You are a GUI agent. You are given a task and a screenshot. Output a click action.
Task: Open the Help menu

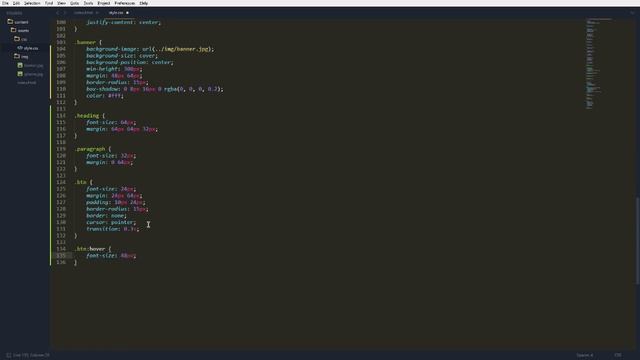coord(144,3)
